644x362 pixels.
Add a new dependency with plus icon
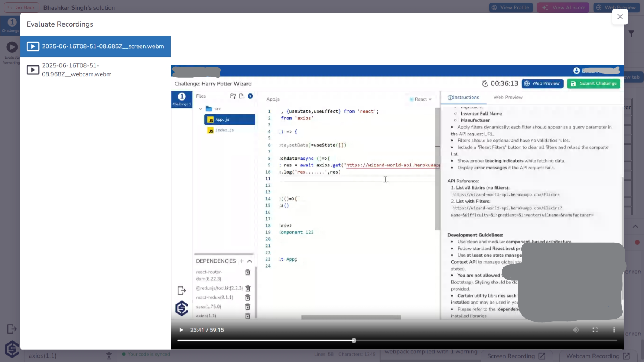point(242,261)
